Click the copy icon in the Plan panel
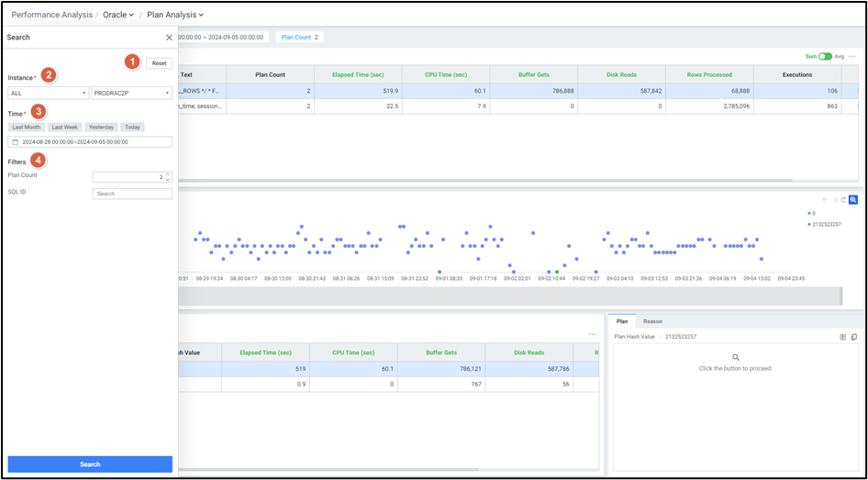Image resolution: width=868 pixels, height=480 pixels. coord(853,337)
